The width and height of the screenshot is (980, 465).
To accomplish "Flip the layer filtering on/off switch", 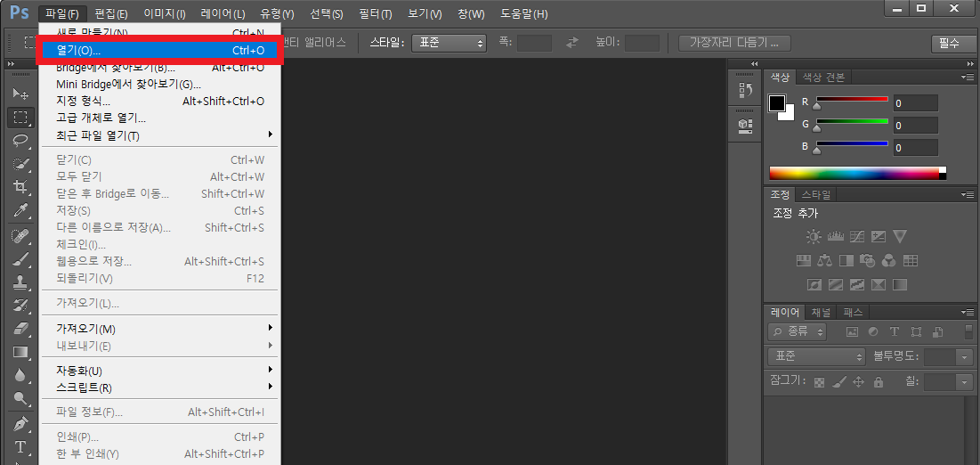I will click(x=968, y=331).
